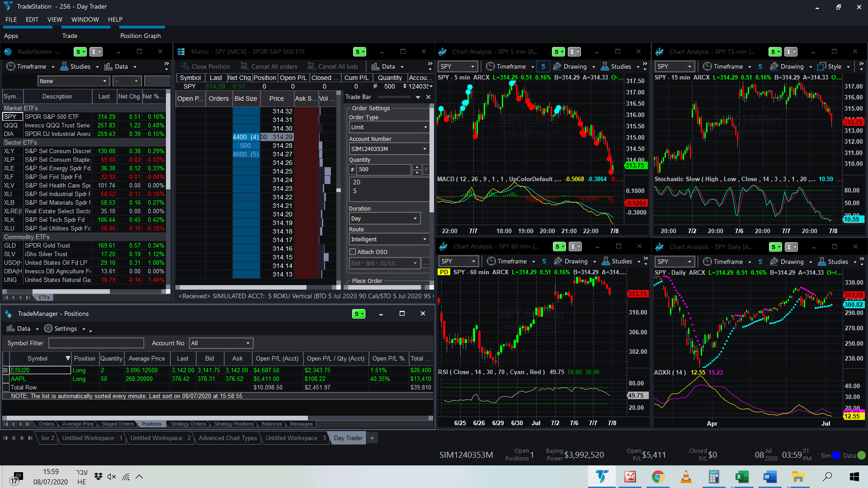Click Close Position icon in Matrix toolbar

coord(184,66)
